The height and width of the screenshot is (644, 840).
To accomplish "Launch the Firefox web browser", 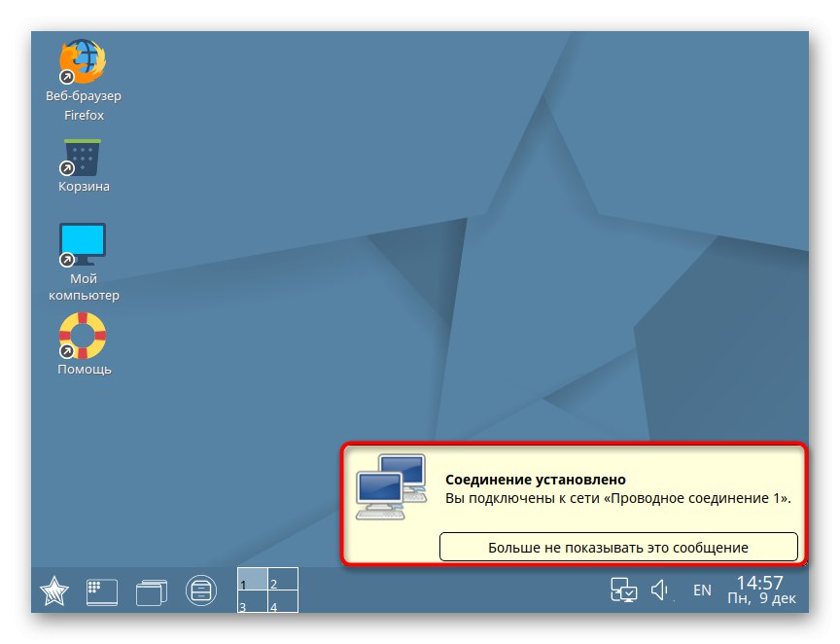I will point(83,58).
